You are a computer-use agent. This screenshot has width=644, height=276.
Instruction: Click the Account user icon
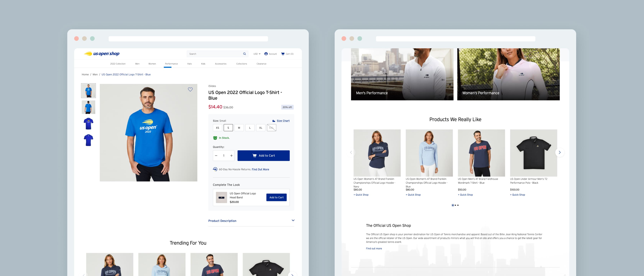[x=266, y=54]
